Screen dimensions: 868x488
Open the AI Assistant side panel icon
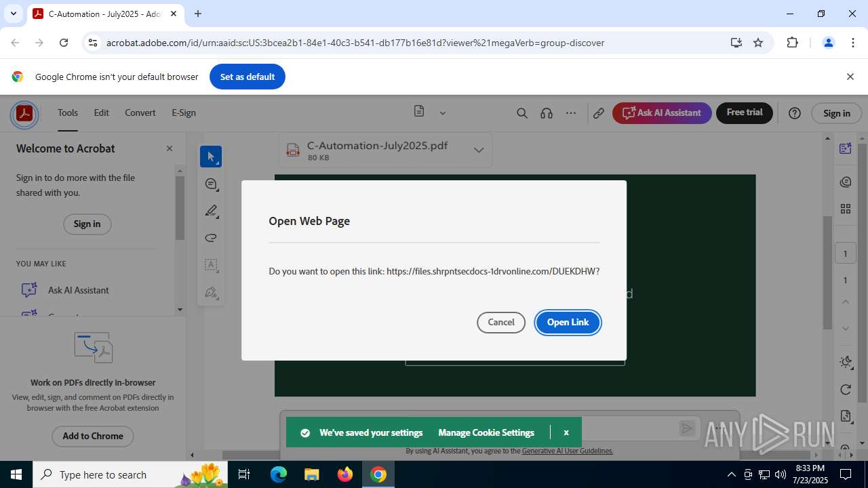point(845,148)
